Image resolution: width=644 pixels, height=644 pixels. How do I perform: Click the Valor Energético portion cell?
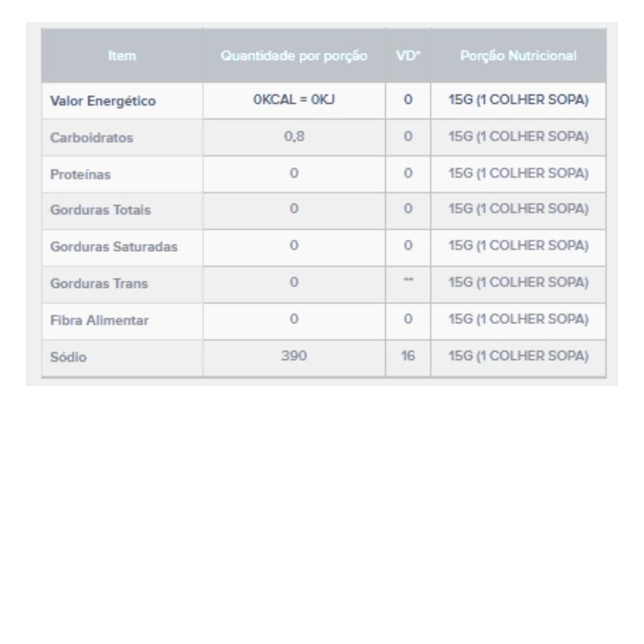(x=518, y=100)
